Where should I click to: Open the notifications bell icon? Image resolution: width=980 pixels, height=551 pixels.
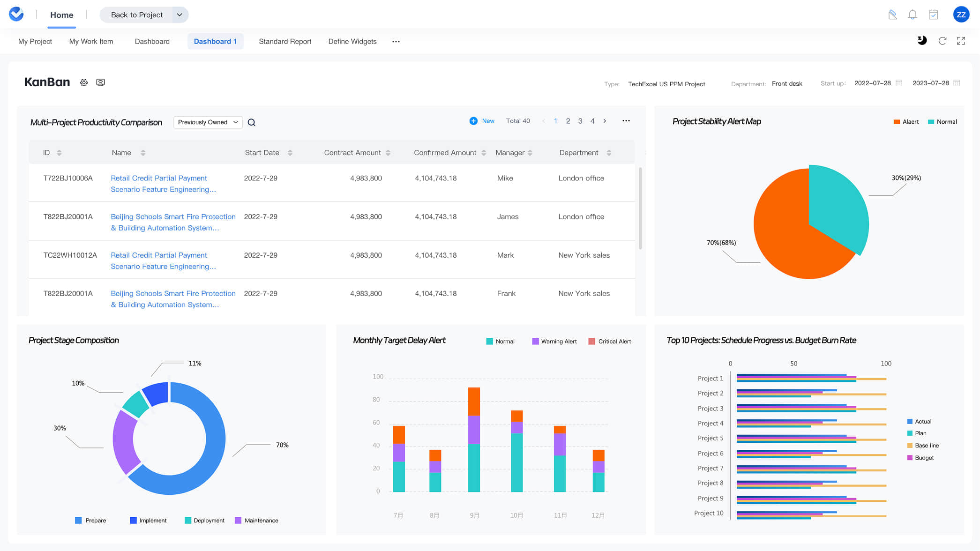(x=912, y=15)
